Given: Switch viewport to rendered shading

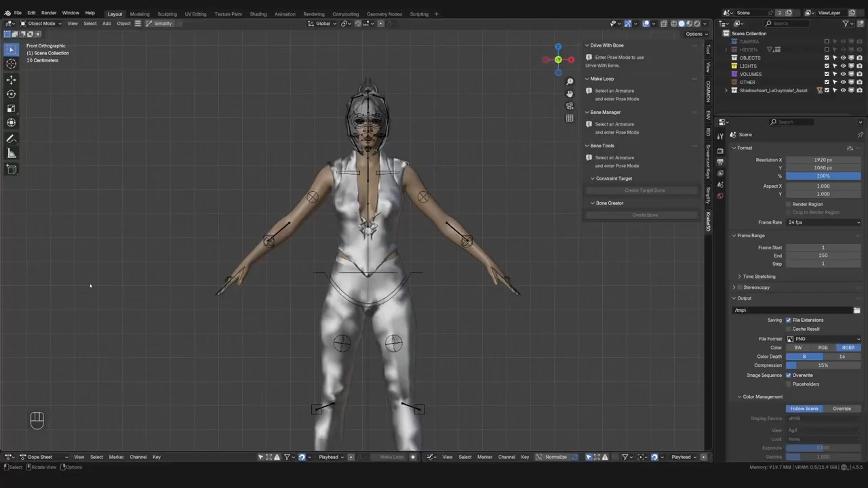Looking at the screenshot, I should pyautogui.click(x=698, y=24).
